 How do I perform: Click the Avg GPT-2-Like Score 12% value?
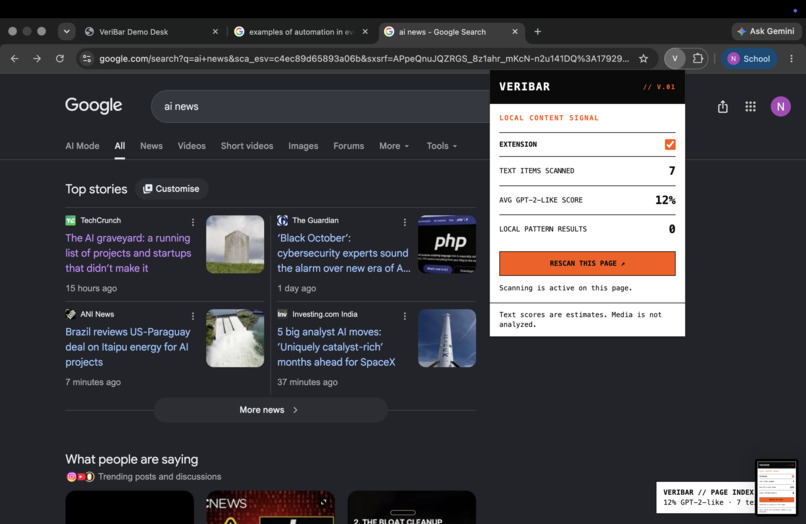[x=665, y=200]
